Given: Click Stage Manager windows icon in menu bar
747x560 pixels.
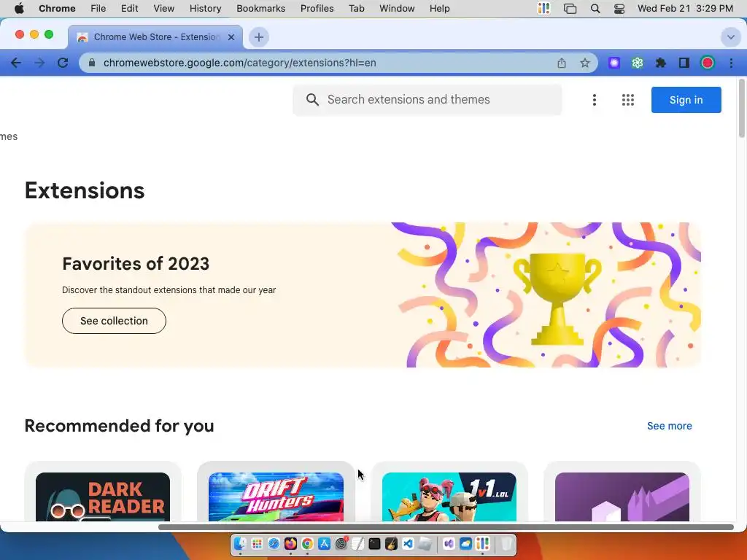Looking at the screenshot, I should (x=570, y=9).
